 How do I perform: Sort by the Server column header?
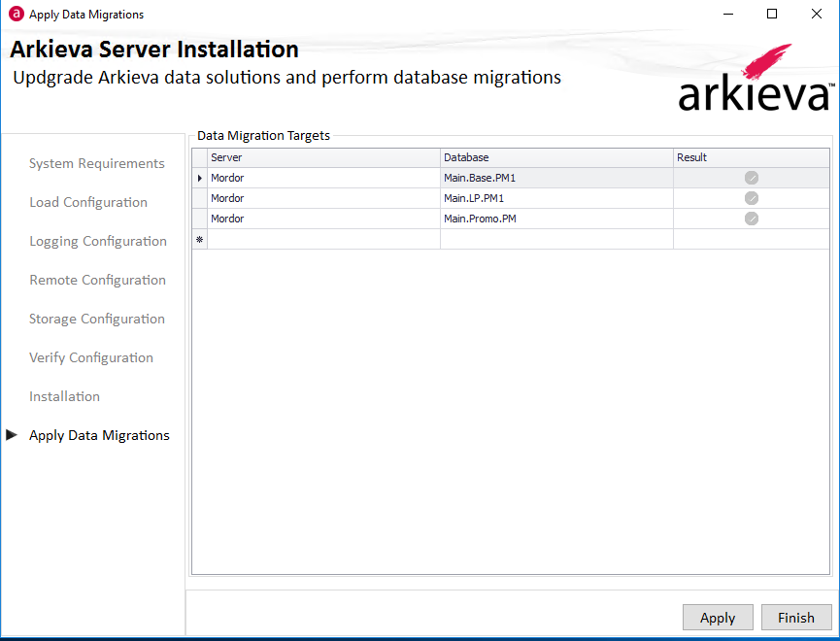[x=323, y=157]
